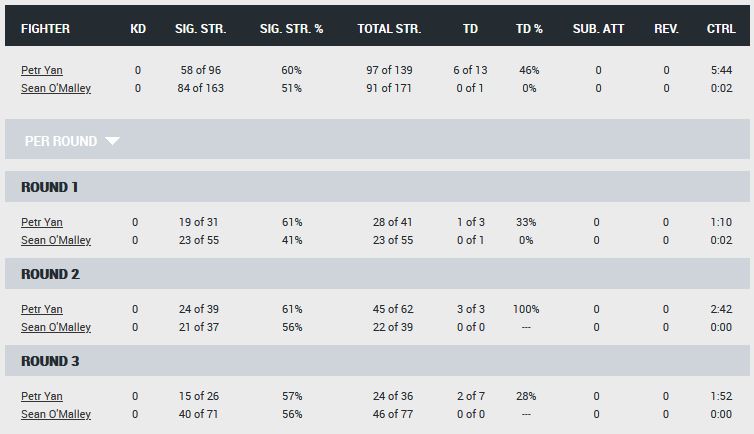The height and width of the screenshot is (434, 754).
Task: Select Petr Yan link under Round 1
Action: tap(42, 222)
